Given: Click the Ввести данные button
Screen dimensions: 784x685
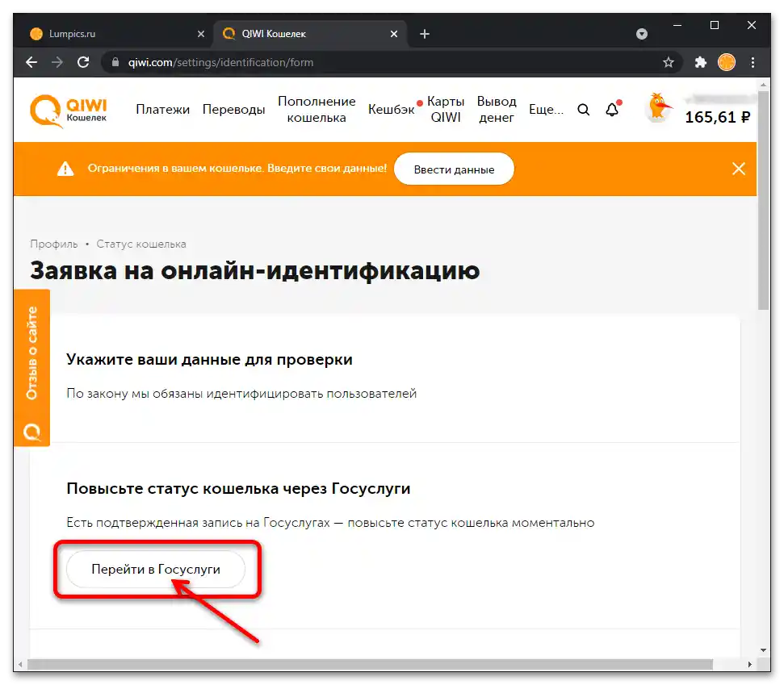Looking at the screenshot, I should (x=454, y=169).
